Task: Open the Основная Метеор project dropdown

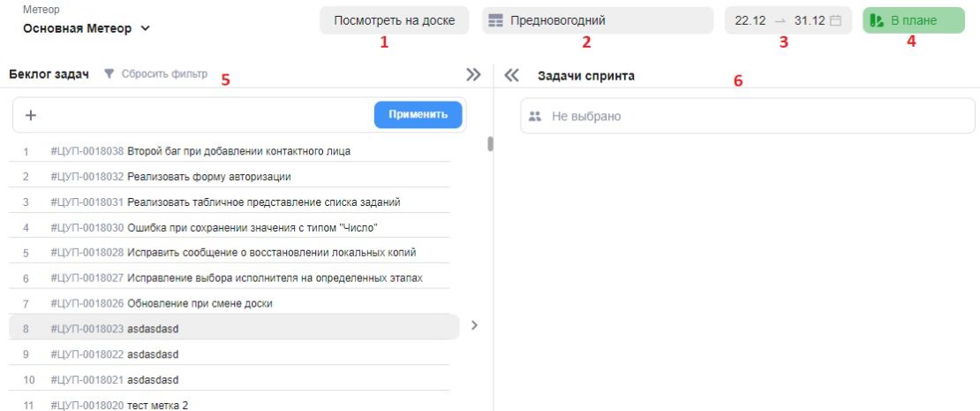Action: tap(87, 28)
